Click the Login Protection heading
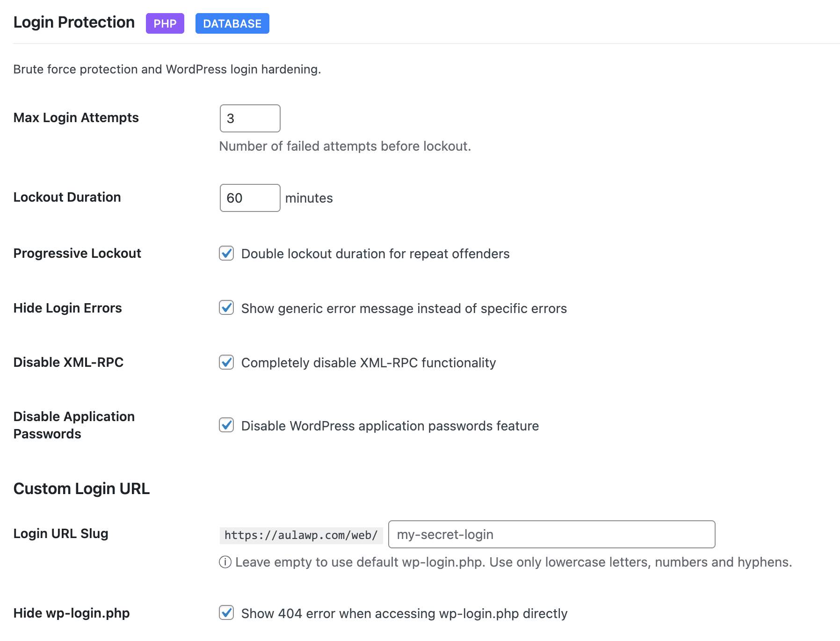The image size is (840, 641). click(x=73, y=22)
